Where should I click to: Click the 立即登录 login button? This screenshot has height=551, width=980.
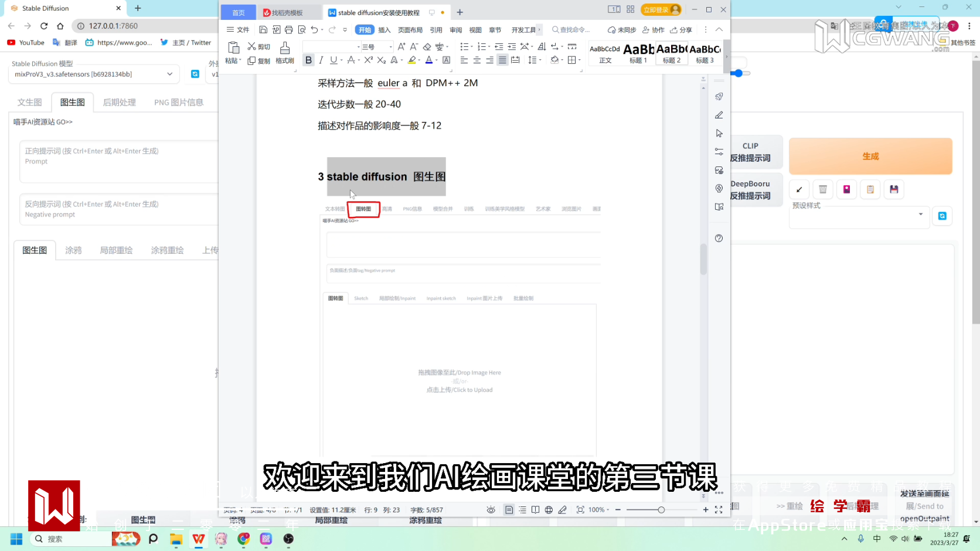tap(661, 9)
